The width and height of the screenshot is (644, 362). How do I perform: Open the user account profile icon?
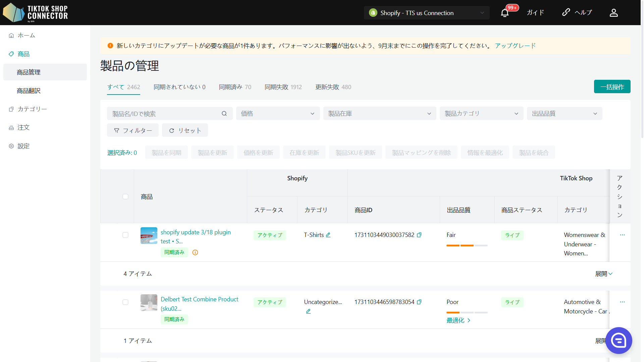[613, 13]
